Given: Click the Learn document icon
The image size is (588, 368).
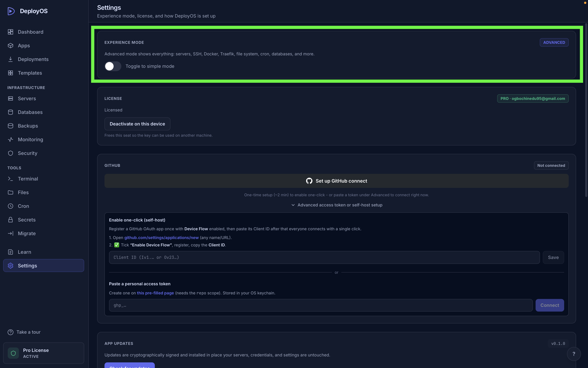Looking at the screenshot, I should point(11,252).
